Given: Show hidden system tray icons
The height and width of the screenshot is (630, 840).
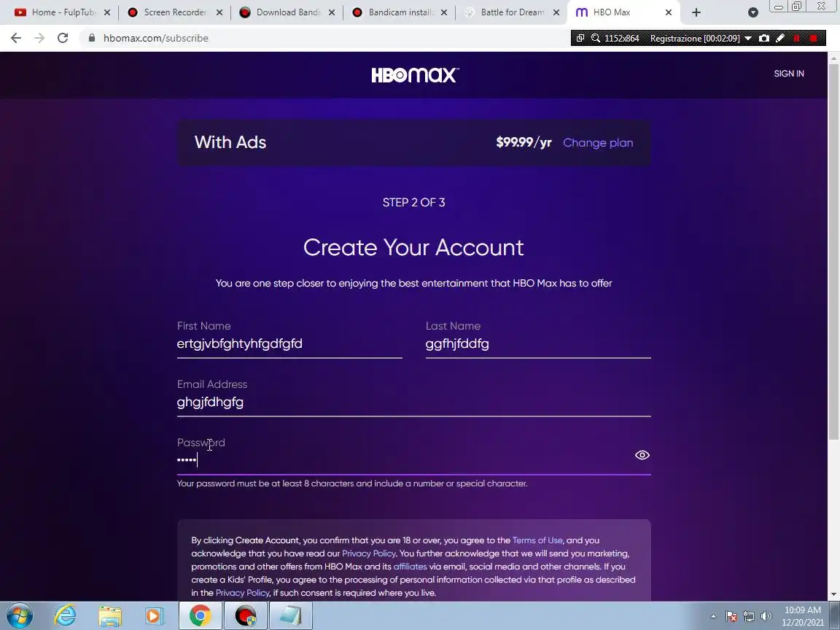Looking at the screenshot, I should coord(713,617).
